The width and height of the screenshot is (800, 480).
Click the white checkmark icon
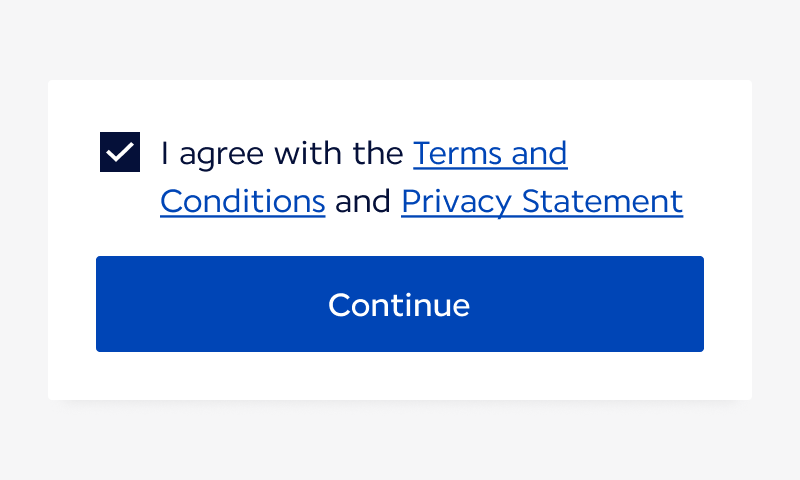pos(120,152)
